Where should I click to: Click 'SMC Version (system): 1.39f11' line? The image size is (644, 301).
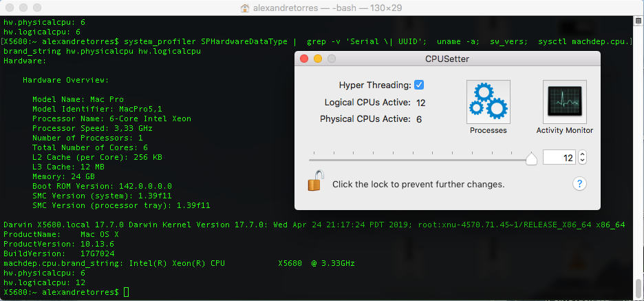click(x=103, y=196)
